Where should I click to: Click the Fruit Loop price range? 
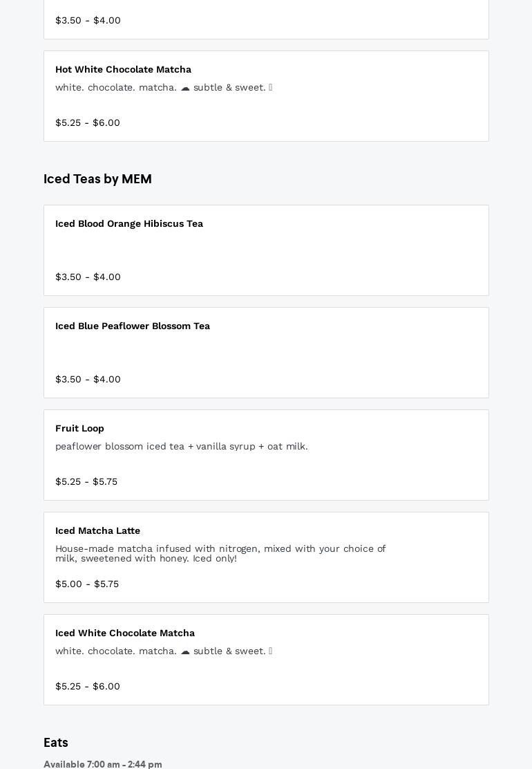(x=86, y=482)
